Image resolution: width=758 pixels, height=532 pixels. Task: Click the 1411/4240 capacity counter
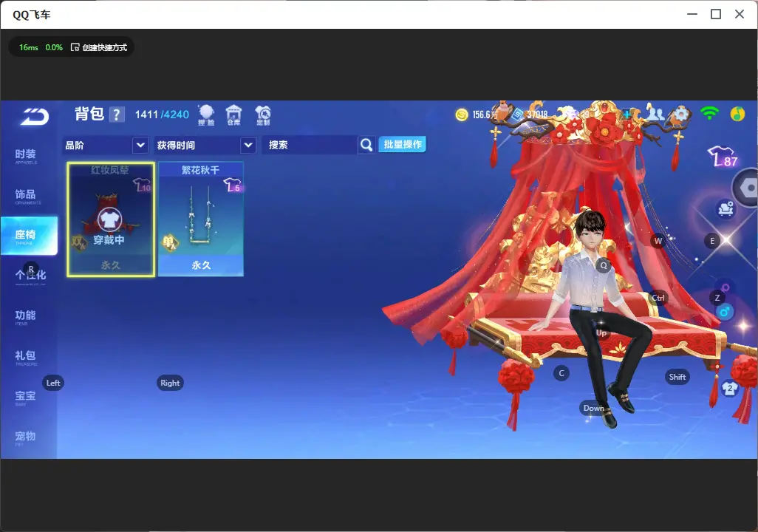coord(162,115)
